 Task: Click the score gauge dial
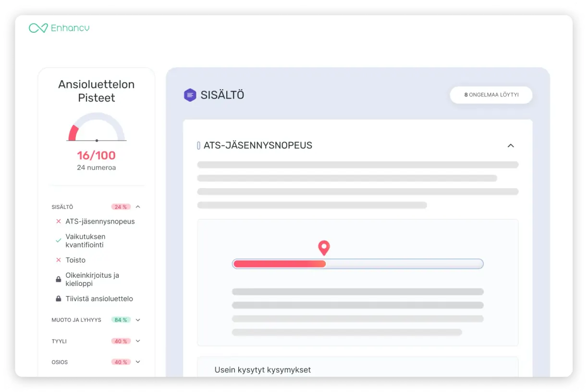click(97, 127)
